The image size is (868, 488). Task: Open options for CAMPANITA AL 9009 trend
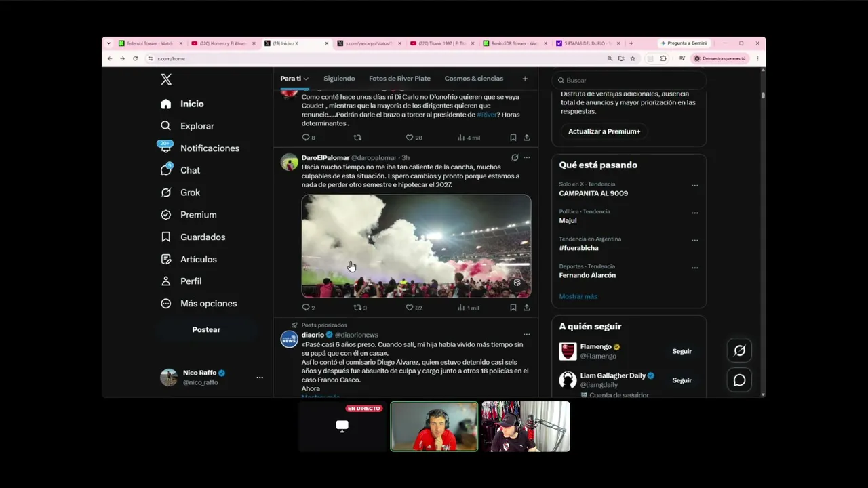[x=694, y=186]
